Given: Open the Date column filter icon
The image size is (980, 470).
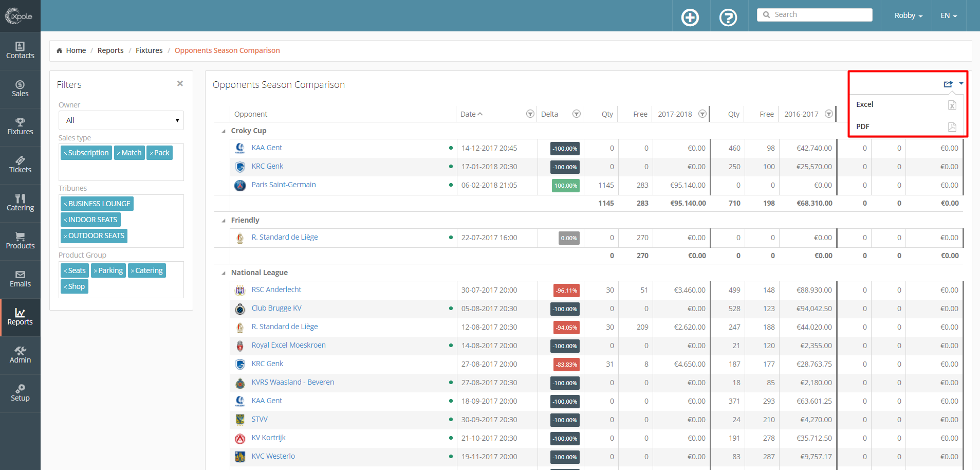Looking at the screenshot, I should 530,114.
